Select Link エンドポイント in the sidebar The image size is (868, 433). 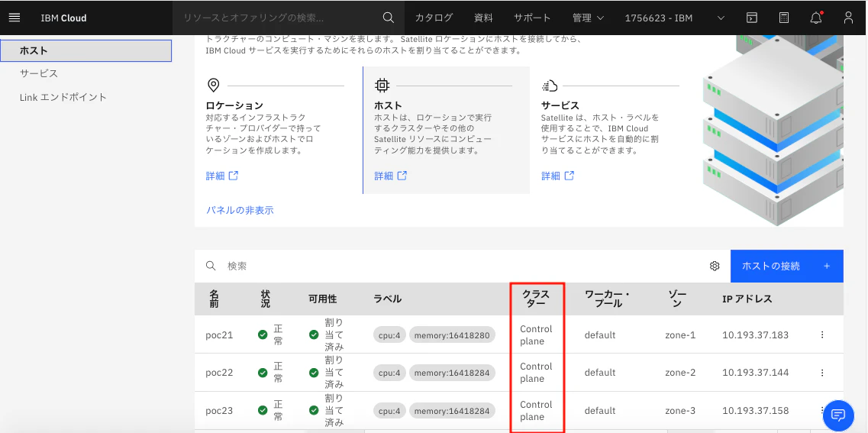tap(63, 97)
